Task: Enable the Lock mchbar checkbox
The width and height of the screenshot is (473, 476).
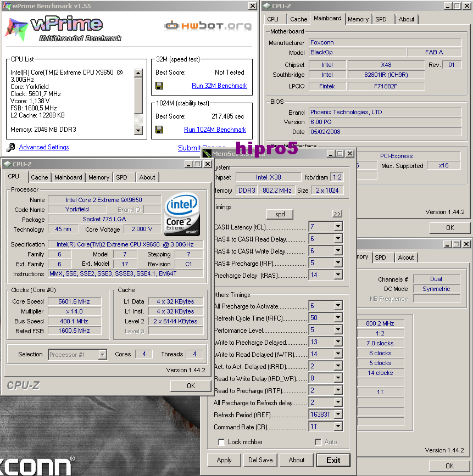Action: pyautogui.click(x=222, y=442)
